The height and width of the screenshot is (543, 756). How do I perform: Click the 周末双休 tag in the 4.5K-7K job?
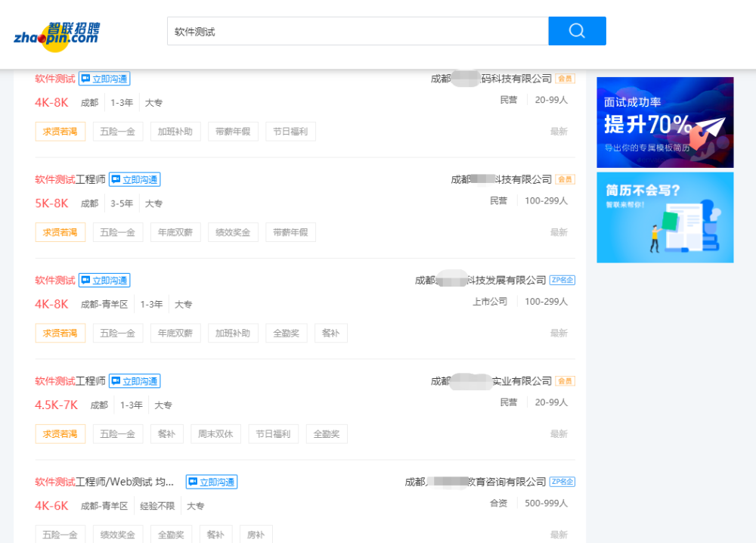pos(215,434)
